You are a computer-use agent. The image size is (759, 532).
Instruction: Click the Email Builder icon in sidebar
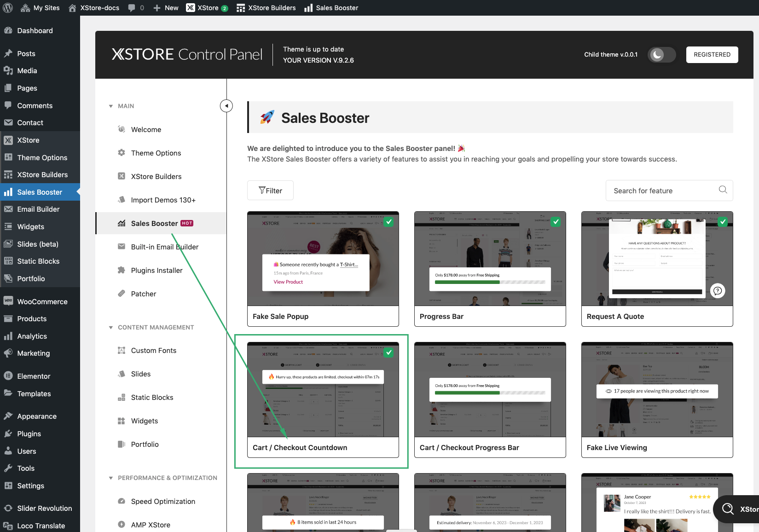(8, 209)
